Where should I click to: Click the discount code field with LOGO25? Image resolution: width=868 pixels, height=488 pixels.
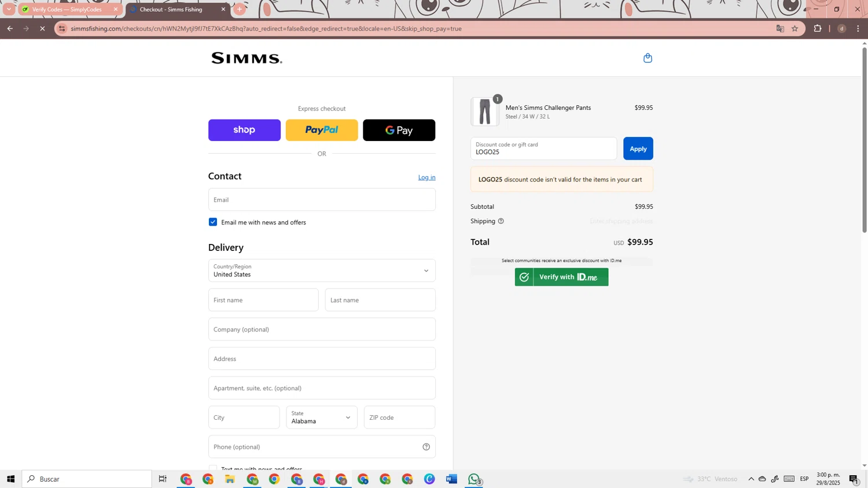pos(543,149)
